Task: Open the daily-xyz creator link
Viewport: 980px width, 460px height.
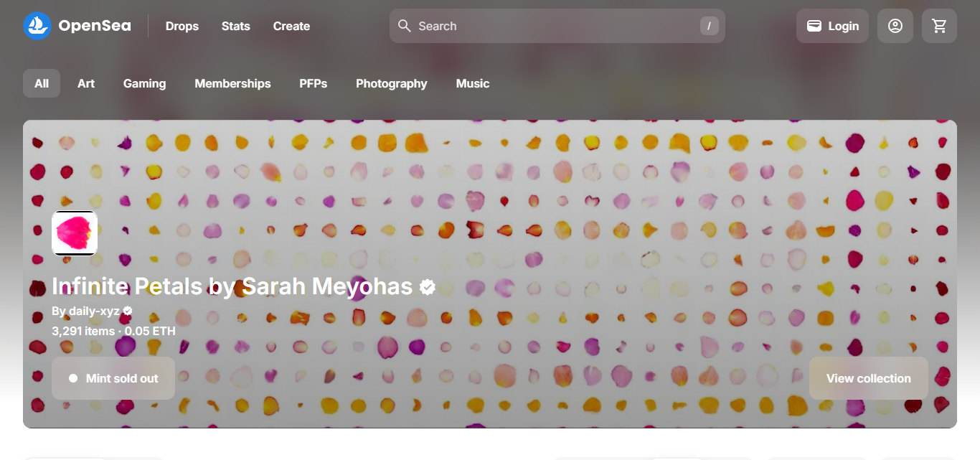Action: (94, 311)
